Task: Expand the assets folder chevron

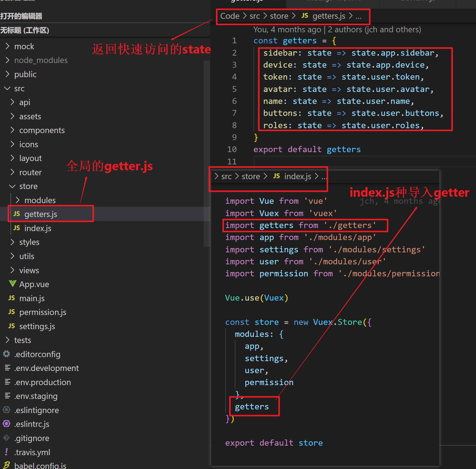Action: coord(12,116)
